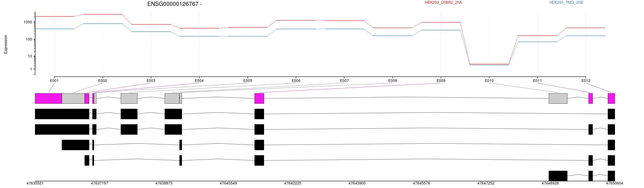Select the HEK293_TMG_2hB legend label

pyautogui.click(x=566, y=3)
